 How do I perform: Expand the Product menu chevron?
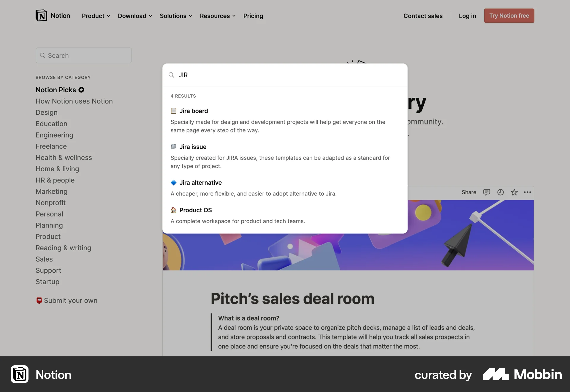coord(108,16)
